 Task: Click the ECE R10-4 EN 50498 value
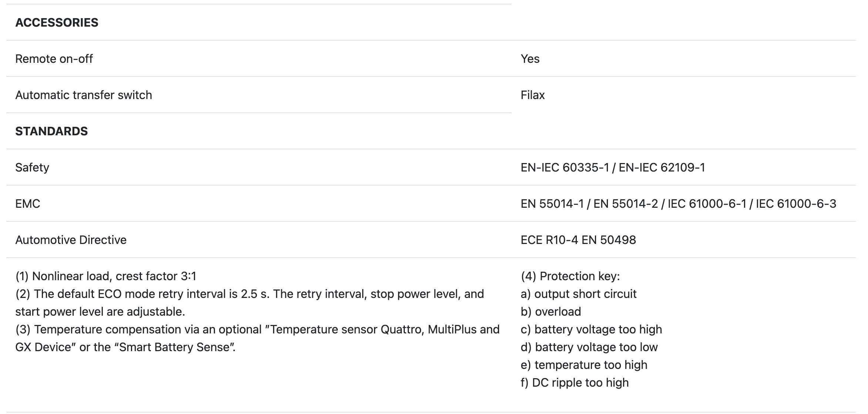coord(578,240)
